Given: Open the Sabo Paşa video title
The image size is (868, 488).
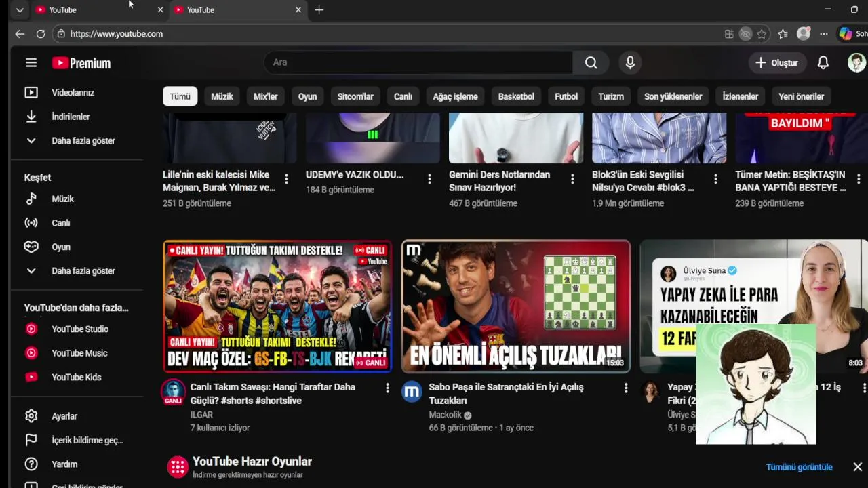Looking at the screenshot, I should [506, 394].
